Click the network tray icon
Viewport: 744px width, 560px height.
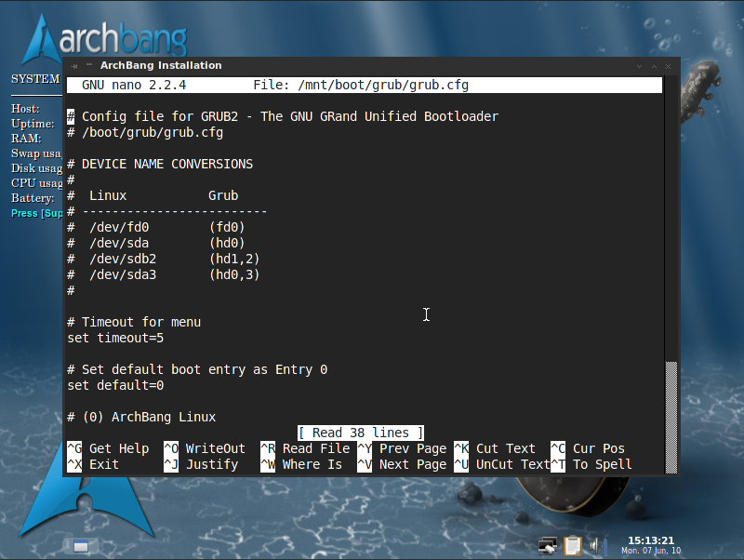point(548,546)
